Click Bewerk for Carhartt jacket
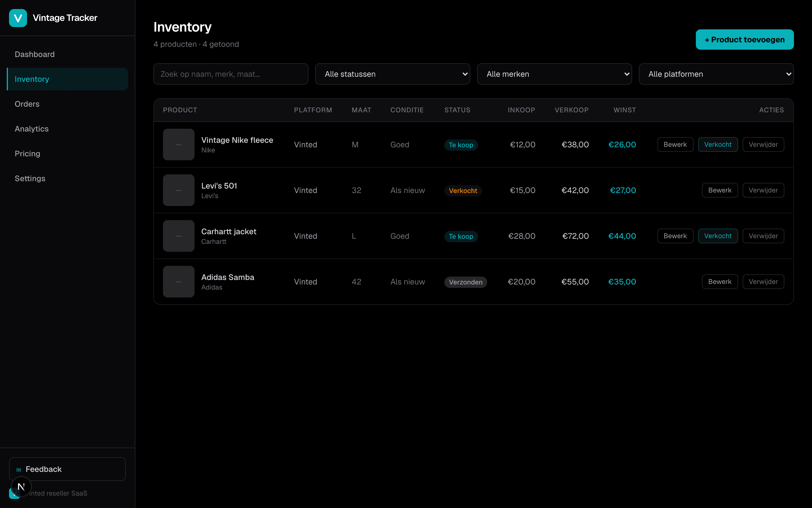812x508 pixels. (675, 236)
